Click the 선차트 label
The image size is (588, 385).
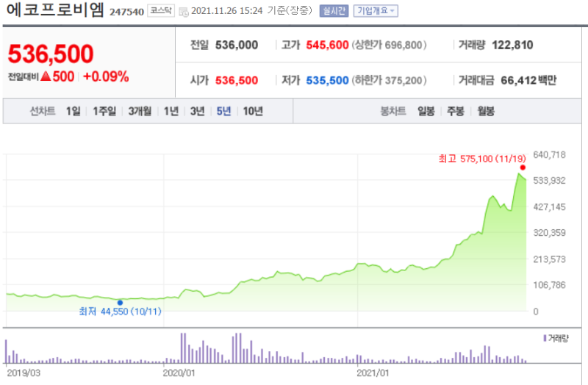[x=43, y=111]
